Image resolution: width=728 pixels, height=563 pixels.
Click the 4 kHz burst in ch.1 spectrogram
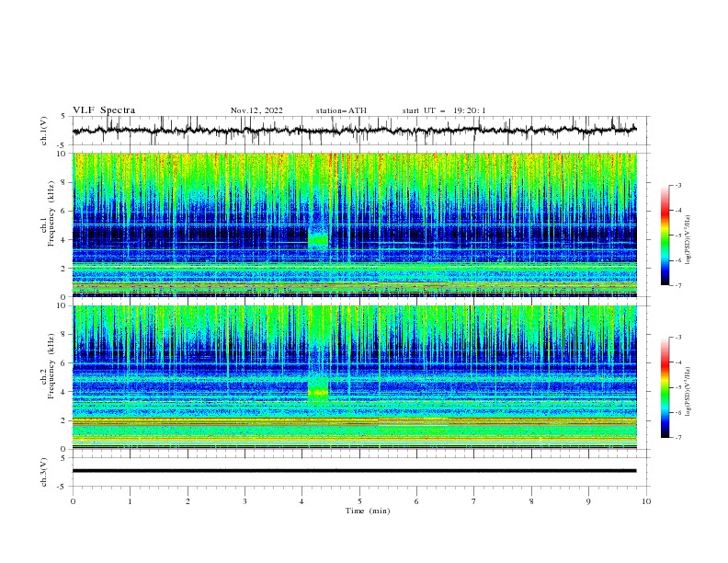[318, 239]
